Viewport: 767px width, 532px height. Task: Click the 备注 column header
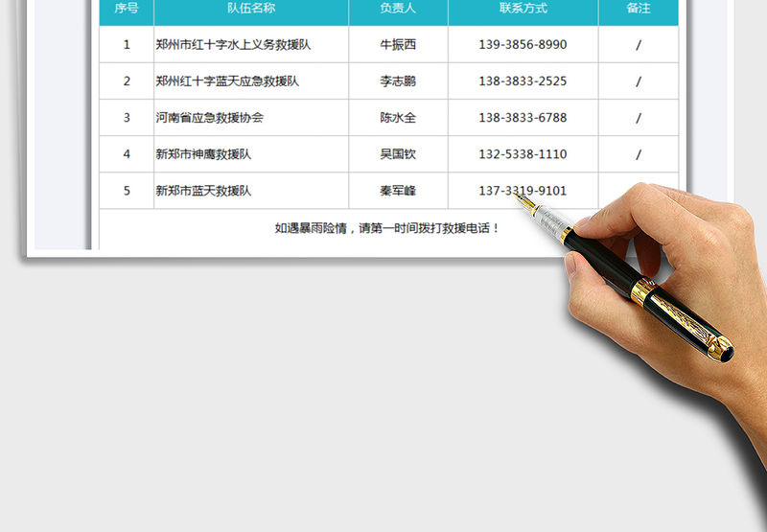point(638,9)
